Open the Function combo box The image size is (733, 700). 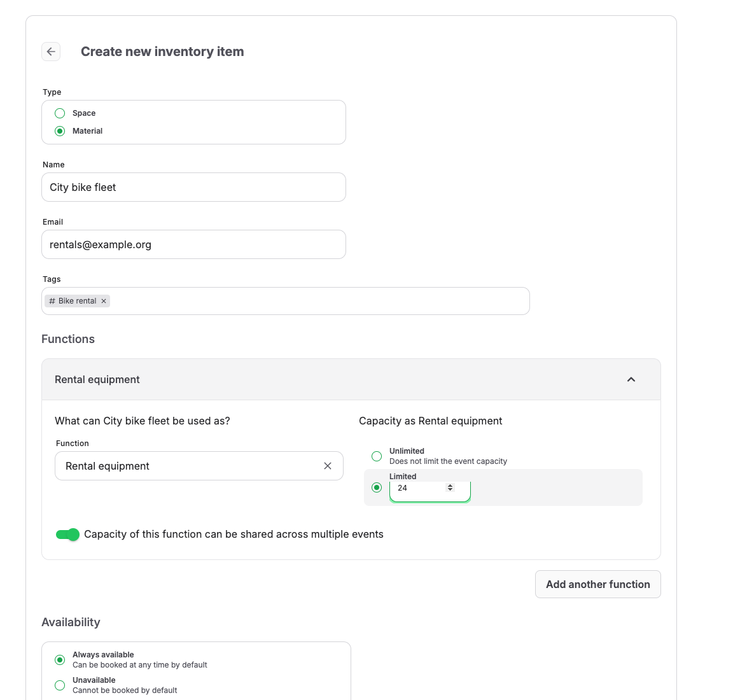tap(199, 466)
